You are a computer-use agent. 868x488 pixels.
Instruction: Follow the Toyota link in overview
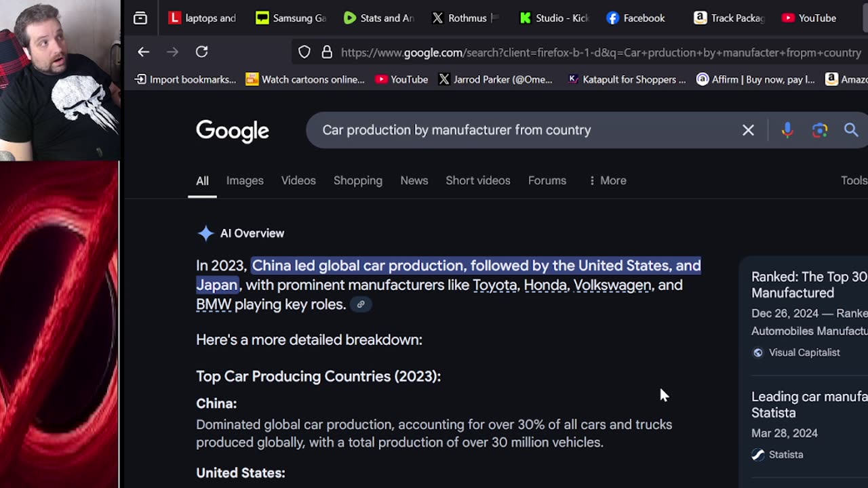pos(494,285)
